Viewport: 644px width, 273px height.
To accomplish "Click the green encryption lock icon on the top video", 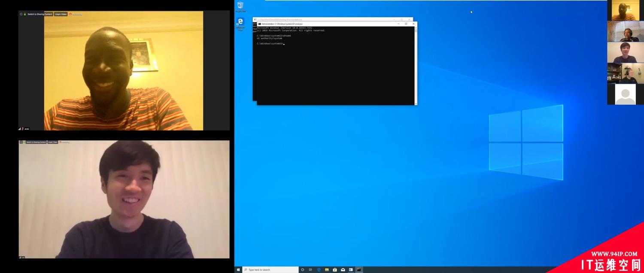I will 25,14.
